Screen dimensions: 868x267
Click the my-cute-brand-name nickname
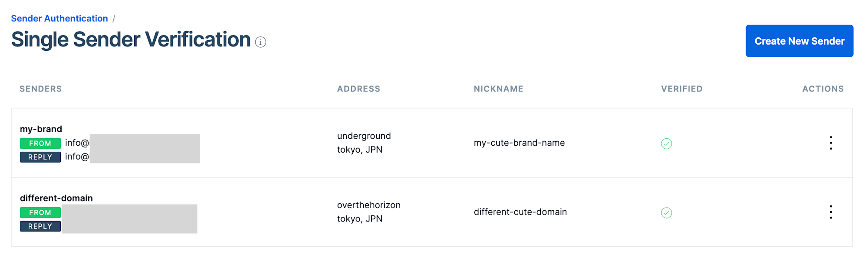click(519, 143)
